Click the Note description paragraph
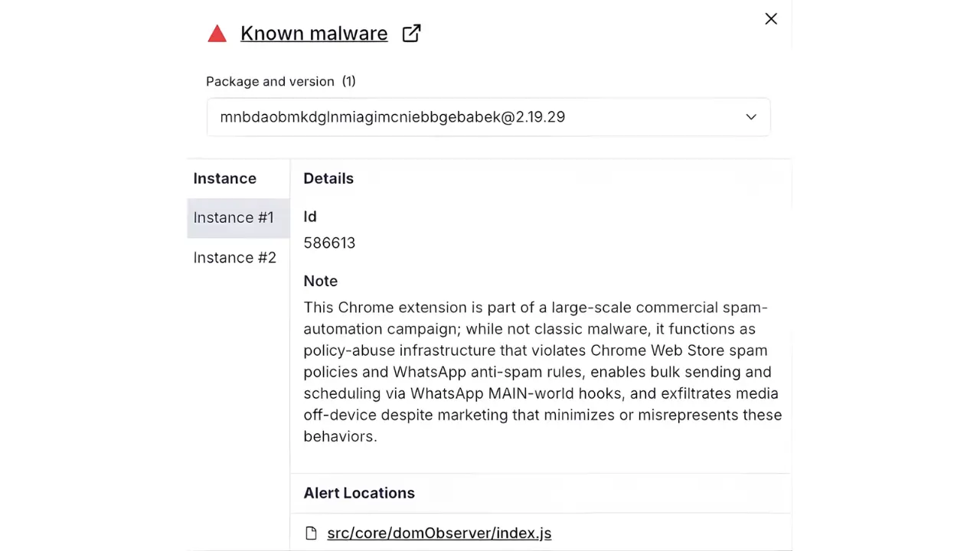Image resolution: width=980 pixels, height=551 pixels. (542, 372)
